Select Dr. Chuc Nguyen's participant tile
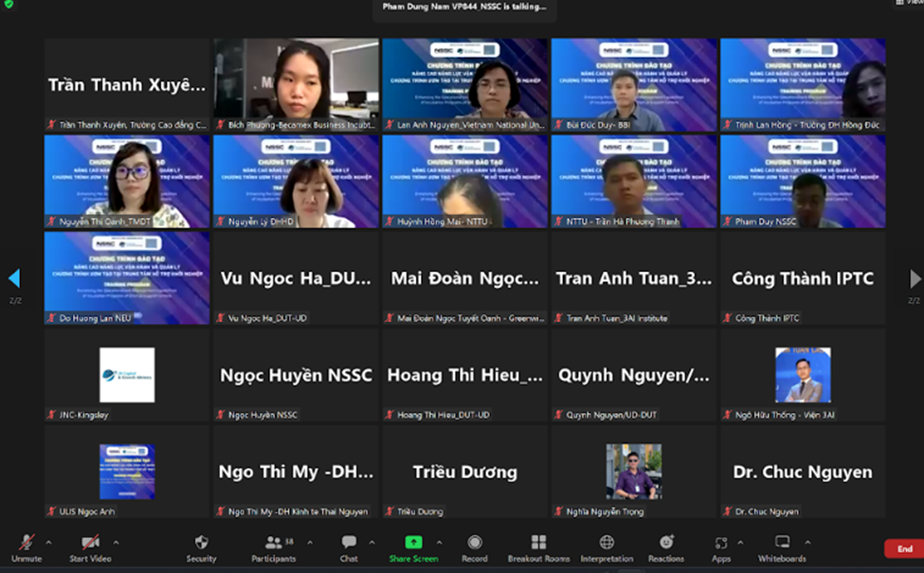Screen dimensions: 924x573 click(803, 472)
